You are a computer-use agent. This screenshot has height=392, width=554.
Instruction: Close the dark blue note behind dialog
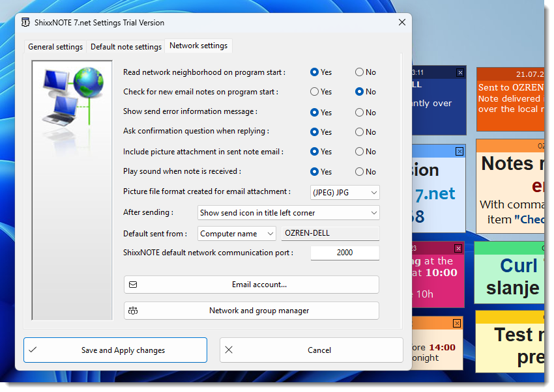460,73
